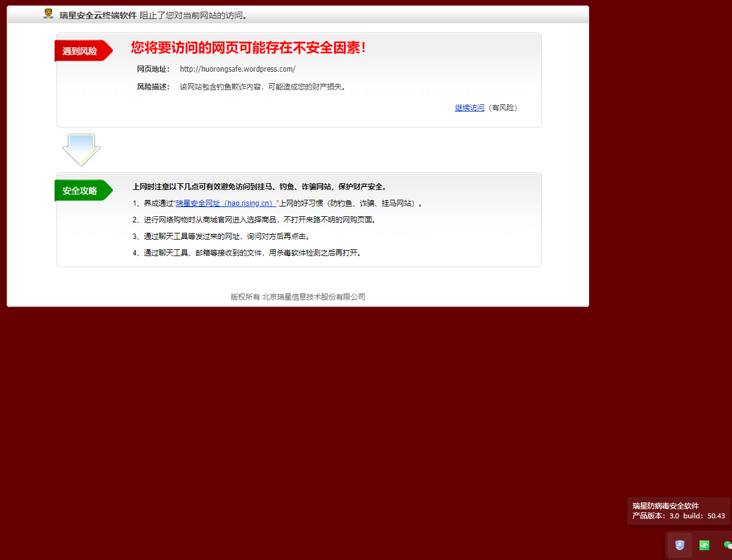Click tip 3 about 通过聊天工具等发过来的网址
Viewport: 732px width, 560px height.
click(221, 236)
